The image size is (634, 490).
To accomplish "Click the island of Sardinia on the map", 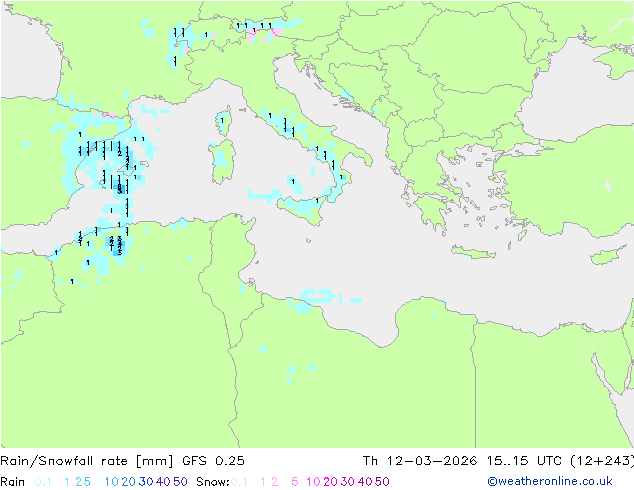I will pyautogui.click(x=222, y=162).
